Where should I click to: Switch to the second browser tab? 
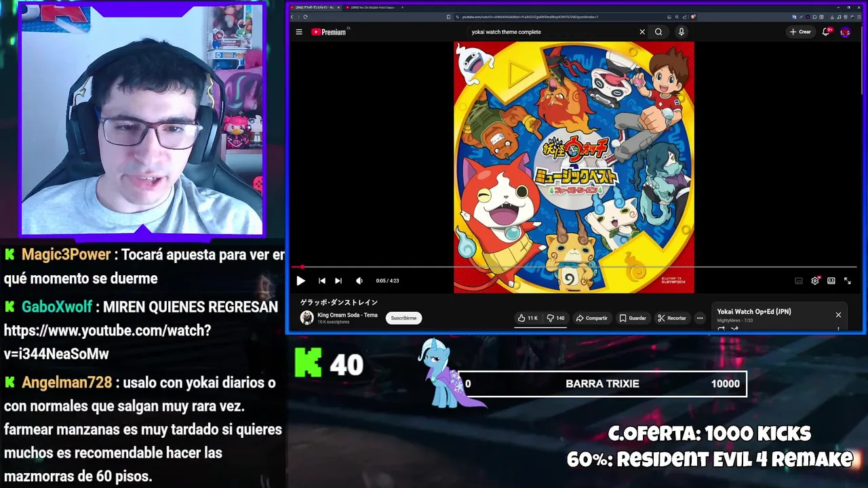click(371, 7)
